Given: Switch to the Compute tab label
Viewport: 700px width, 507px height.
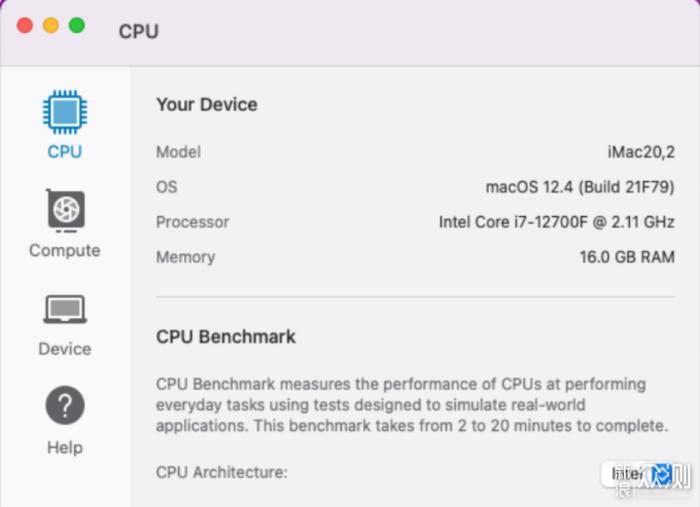Looking at the screenshot, I should click(x=65, y=250).
